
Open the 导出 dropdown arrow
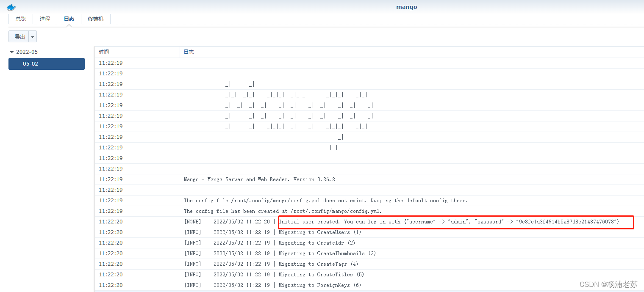33,37
